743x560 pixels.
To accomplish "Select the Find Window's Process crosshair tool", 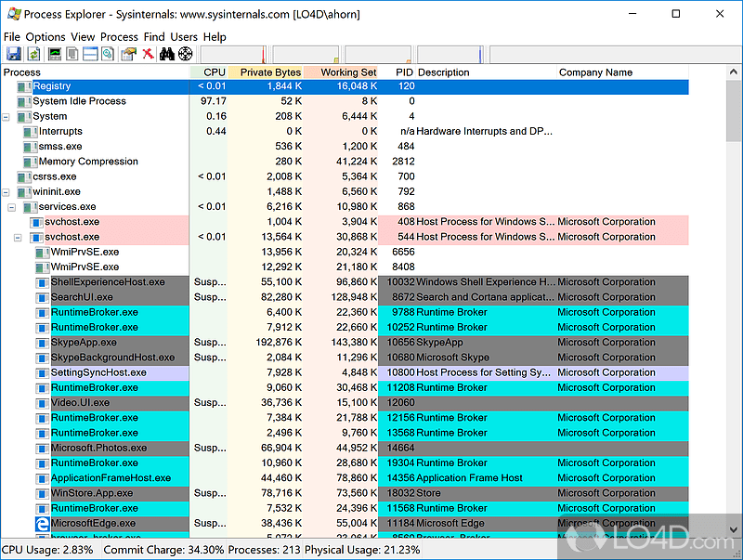I will point(186,53).
